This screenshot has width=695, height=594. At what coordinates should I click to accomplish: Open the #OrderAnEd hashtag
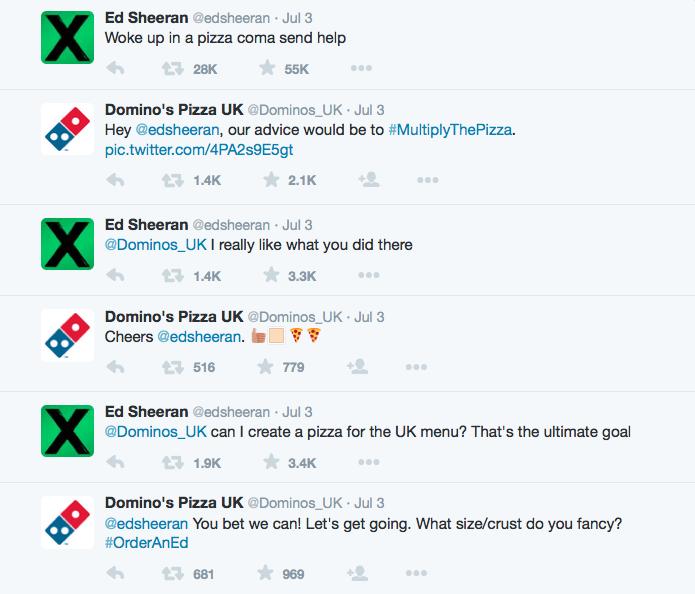point(147,543)
